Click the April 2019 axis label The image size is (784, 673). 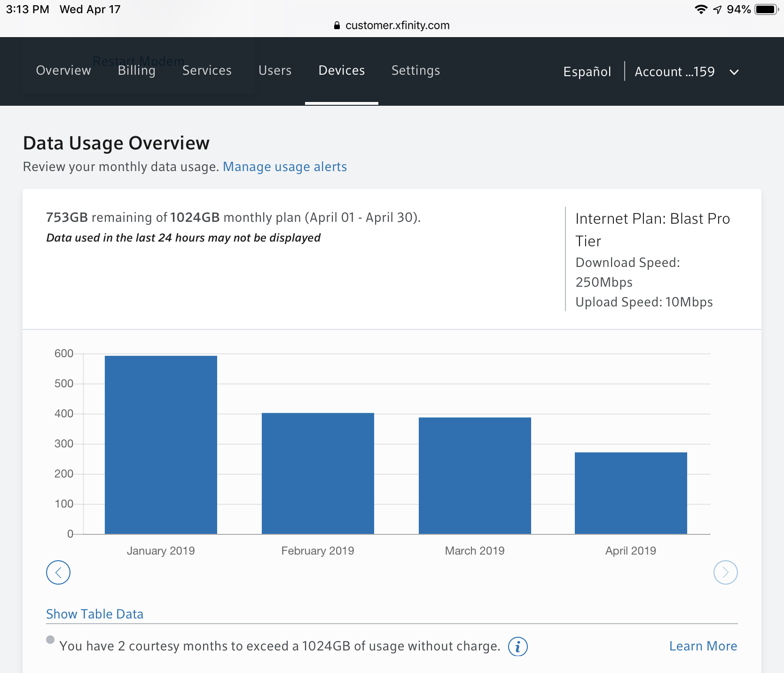[x=631, y=551]
